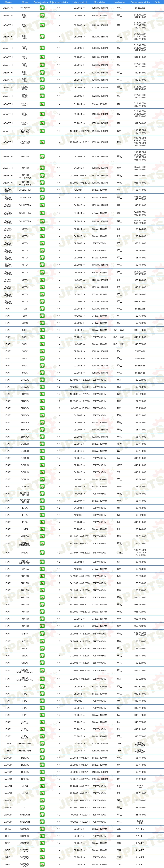Click fuel icon in Giulietta 110kW/150KM row
The height and width of the screenshot is (868, 164).
(42, 221)
